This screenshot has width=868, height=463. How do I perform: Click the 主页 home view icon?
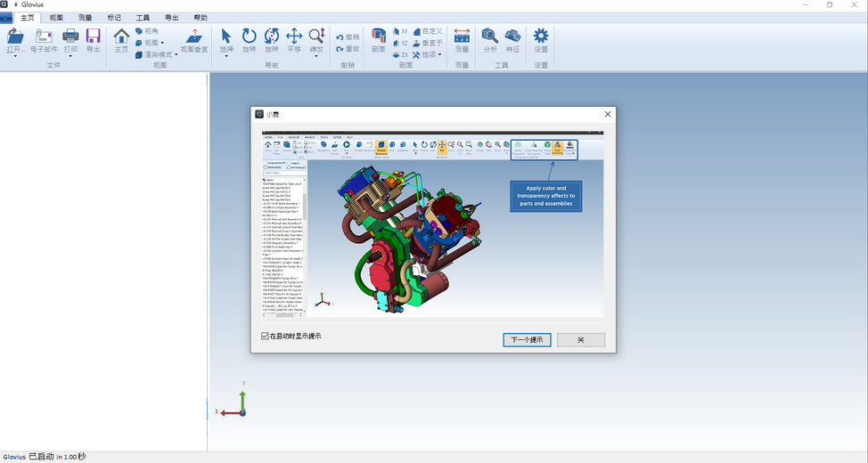pos(121,37)
